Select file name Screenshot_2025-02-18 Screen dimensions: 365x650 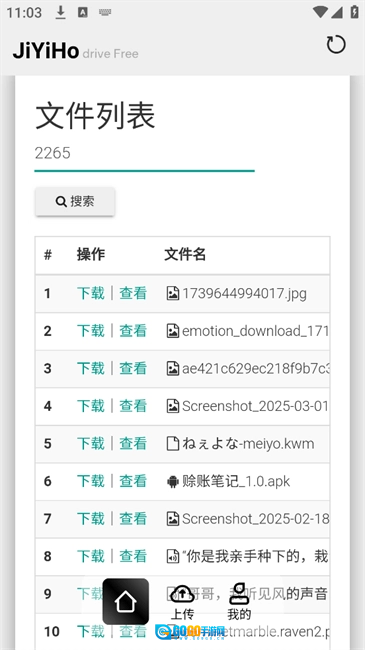pyautogui.click(x=256, y=519)
